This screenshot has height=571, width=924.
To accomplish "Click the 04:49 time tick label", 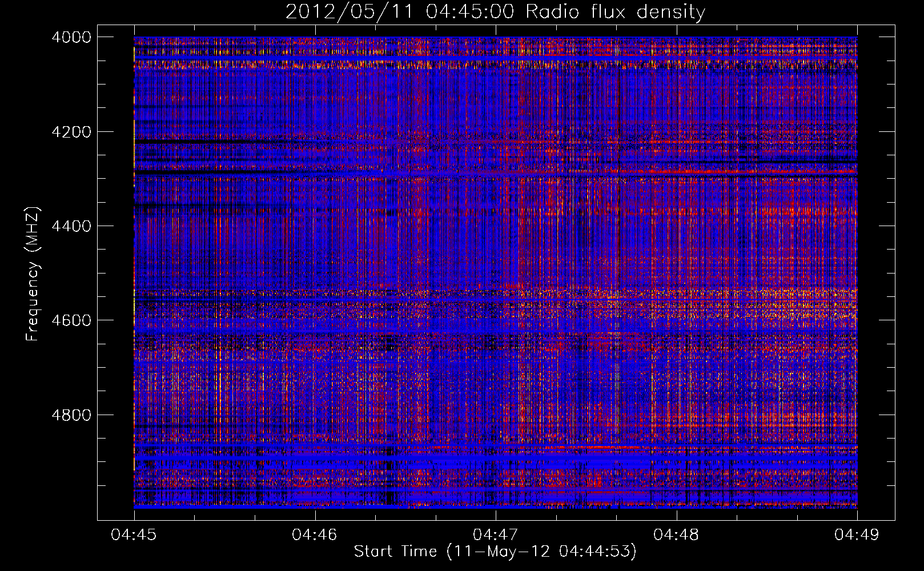I will [857, 535].
